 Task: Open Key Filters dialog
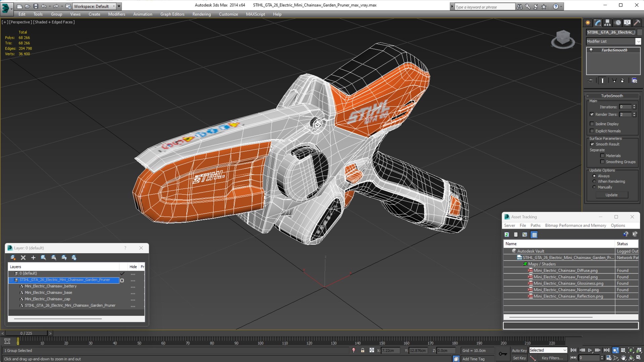(552, 358)
